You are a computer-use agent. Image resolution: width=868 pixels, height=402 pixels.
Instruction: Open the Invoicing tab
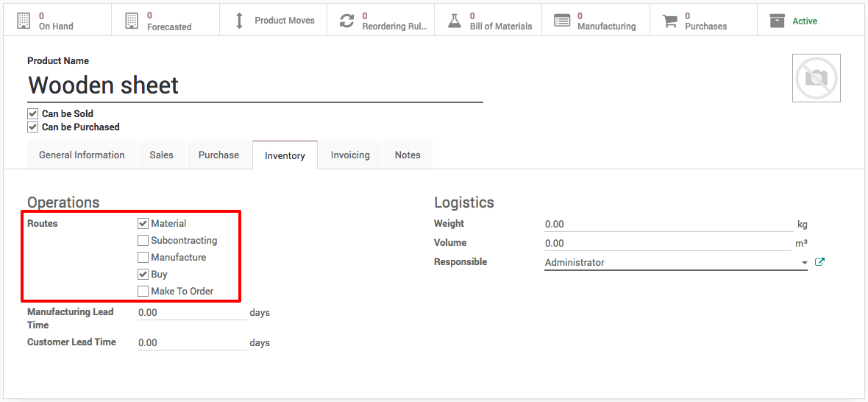350,155
